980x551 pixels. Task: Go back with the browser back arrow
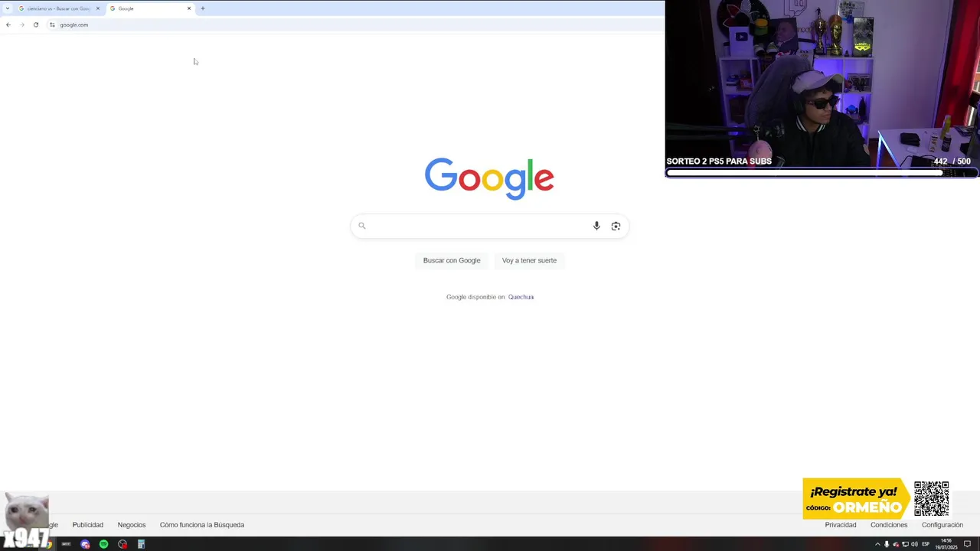8,24
